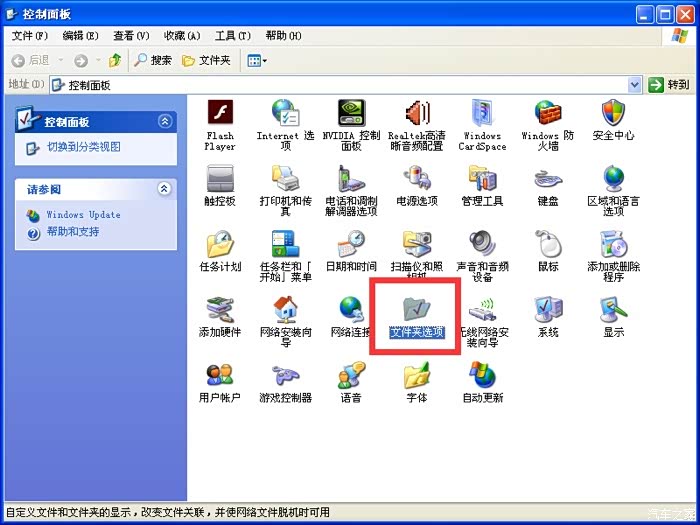Click the up-one-level folder button
Screen dimensions: 700x525
[x=115, y=60]
